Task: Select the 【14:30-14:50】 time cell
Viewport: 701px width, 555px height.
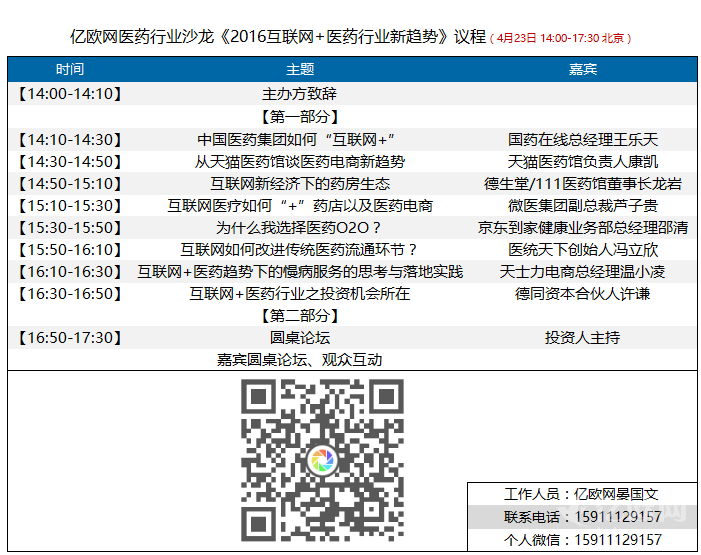Action: coord(70,161)
